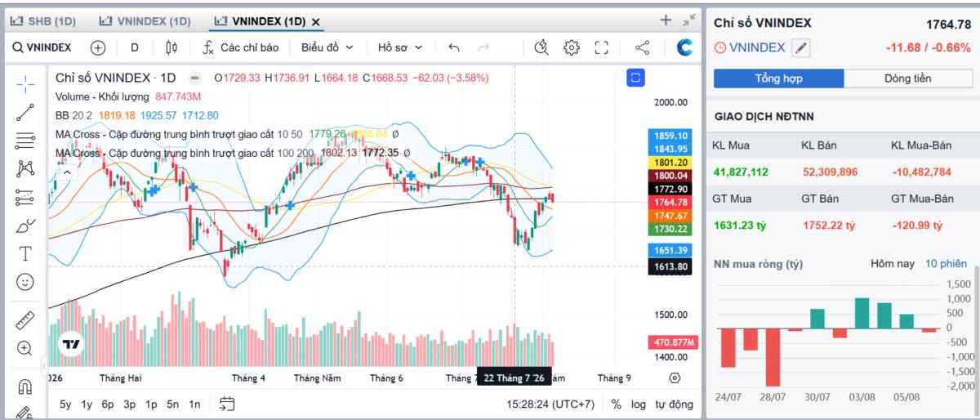Open the forecasting and measurement tools
Image resolution: width=980 pixels, height=420 pixels.
25,197
